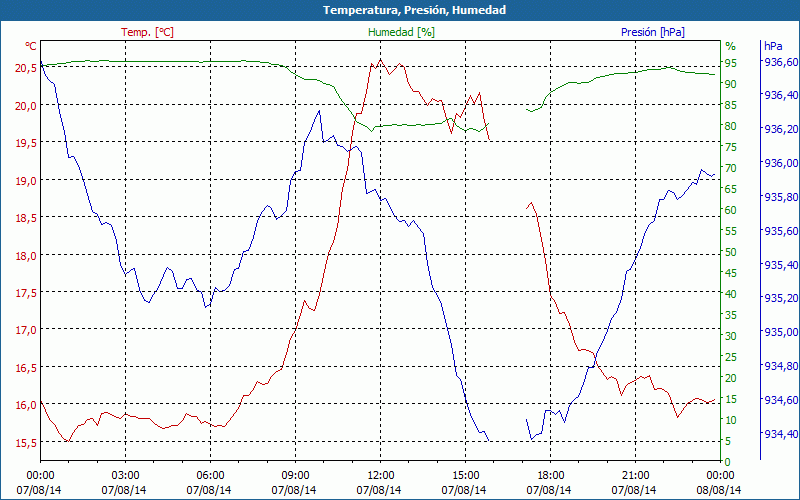Click the 85 humidity axis value
The image size is (800, 500).
pos(731,105)
